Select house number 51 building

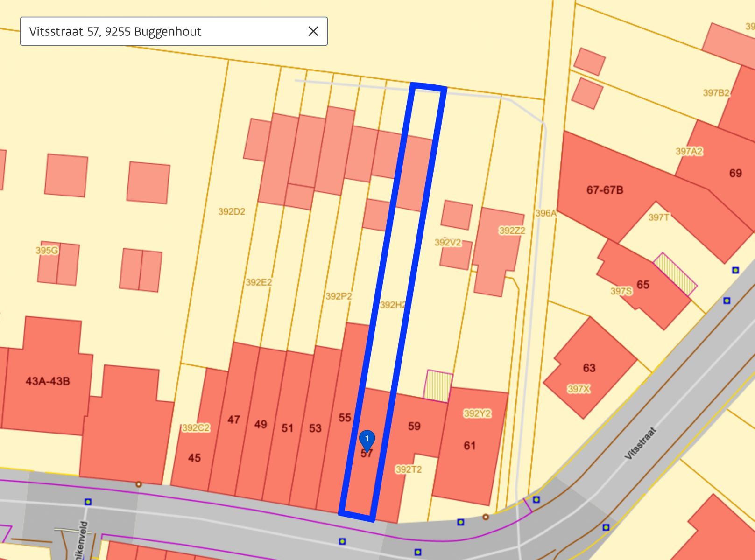click(x=287, y=428)
